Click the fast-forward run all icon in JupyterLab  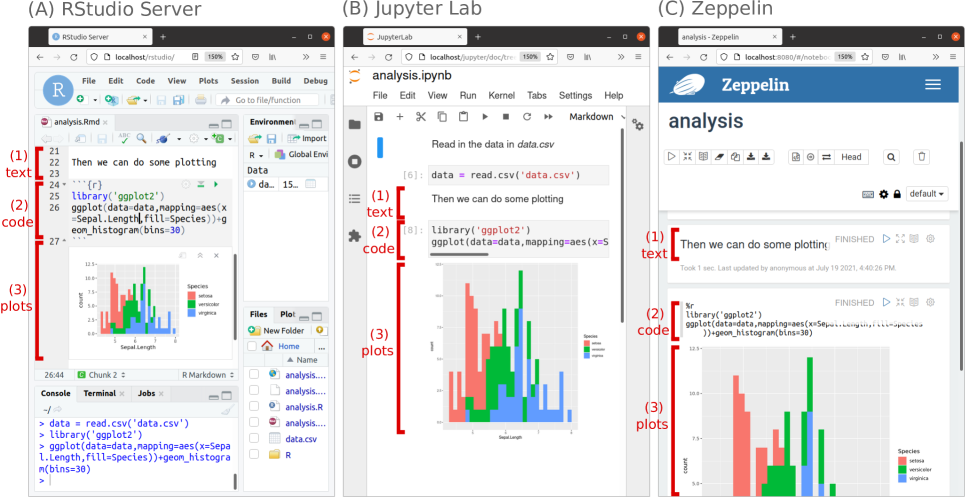(x=548, y=116)
